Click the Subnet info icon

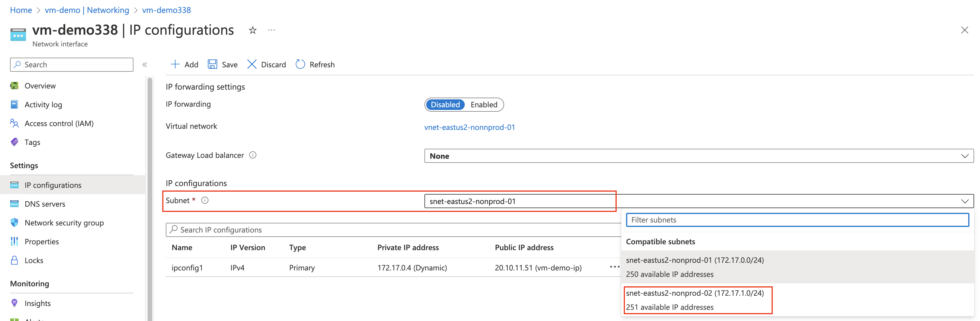tap(205, 200)
